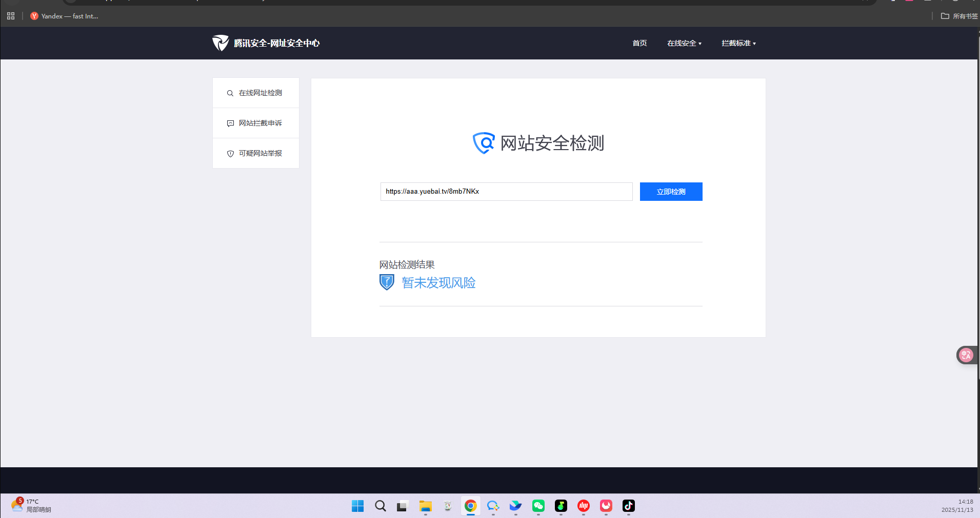Open WeChat from the taskbar

tap(538, 506)
